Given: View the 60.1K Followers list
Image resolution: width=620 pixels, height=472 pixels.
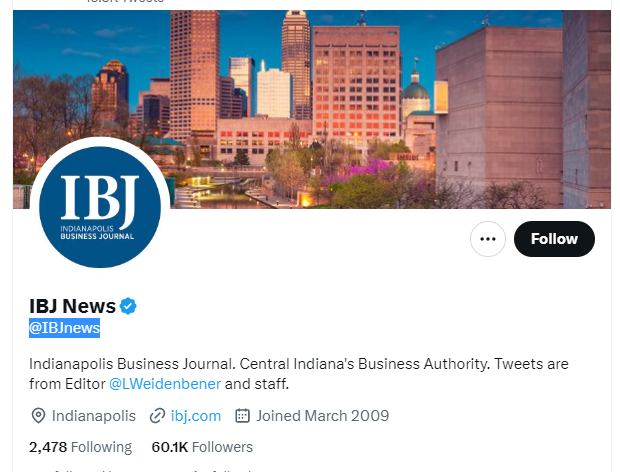Looking at the screenshot, I should [x=202, y=447].
